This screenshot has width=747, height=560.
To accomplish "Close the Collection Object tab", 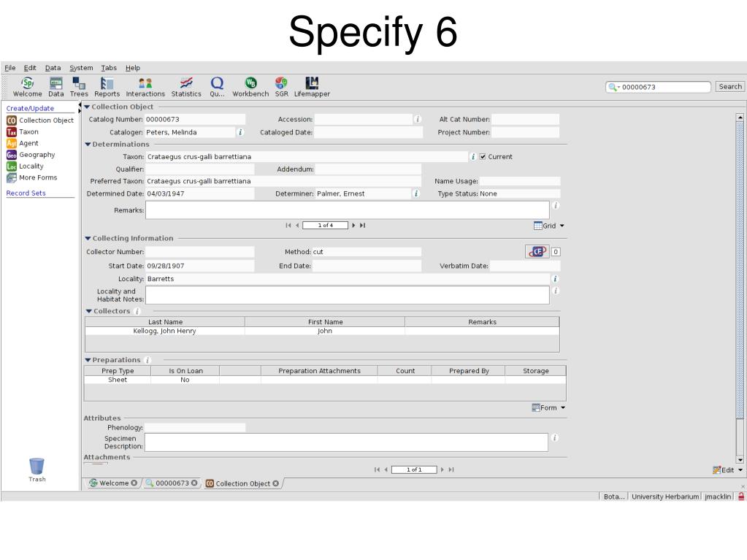I will tap(275, 483).
